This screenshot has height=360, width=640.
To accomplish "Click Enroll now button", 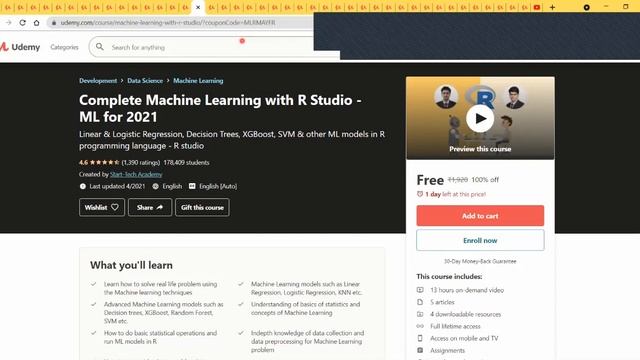I will click(x=480, y=240).
